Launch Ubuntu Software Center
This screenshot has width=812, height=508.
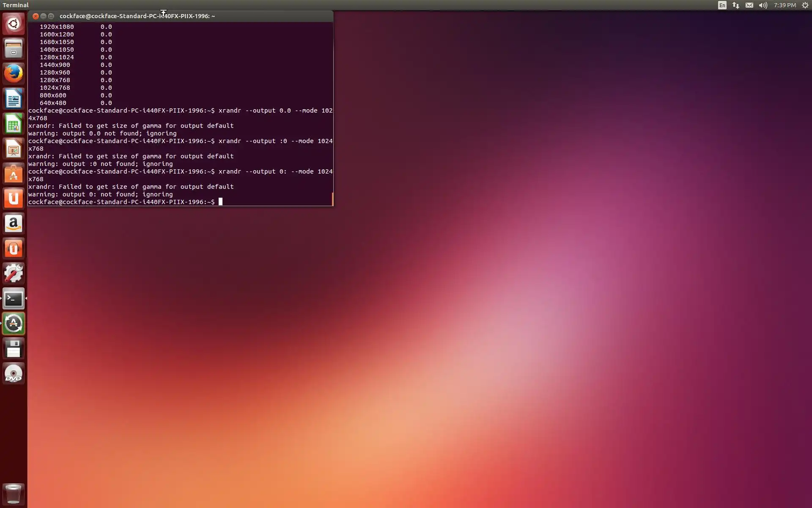[14, 174]
